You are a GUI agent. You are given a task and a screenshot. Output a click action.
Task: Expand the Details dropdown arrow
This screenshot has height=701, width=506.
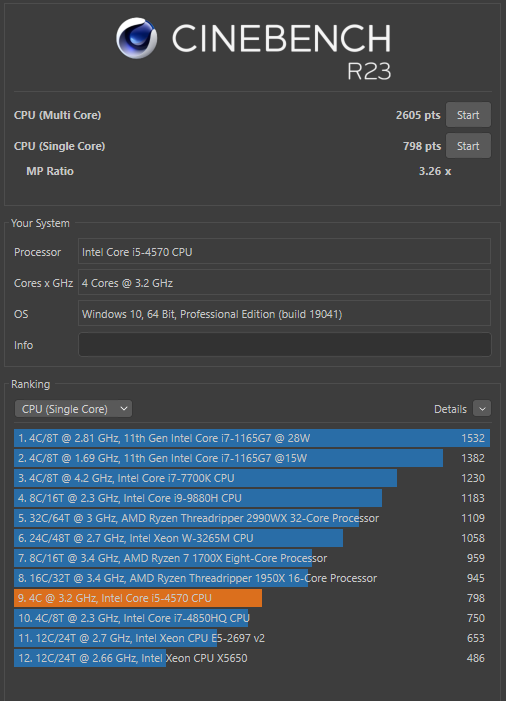coord(482,409)
